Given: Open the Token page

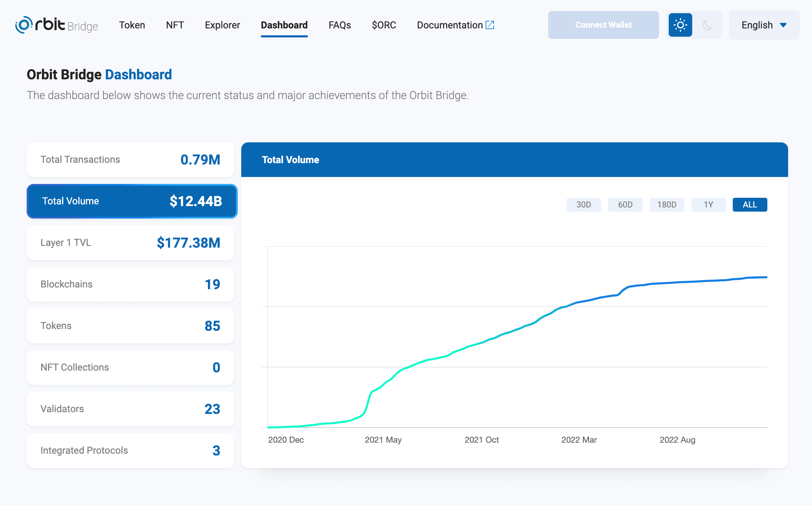Looking at the screenshot, I should point(132,25).
